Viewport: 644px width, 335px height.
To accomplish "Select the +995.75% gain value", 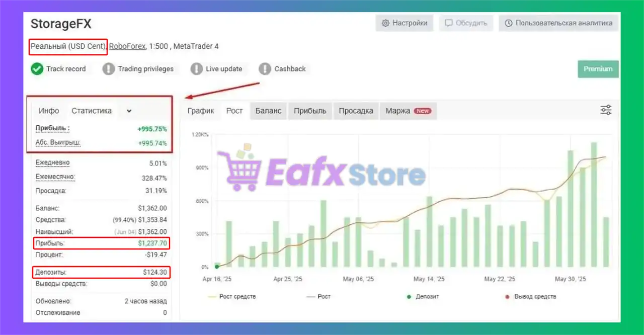I will click(x=152, y=129).
